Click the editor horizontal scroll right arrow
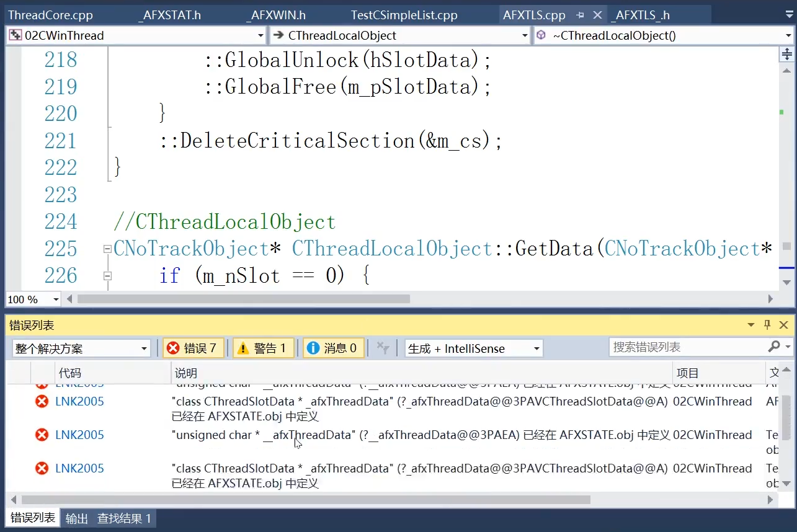This screenshot has width=797, height=532. click(x=771, y=299)
